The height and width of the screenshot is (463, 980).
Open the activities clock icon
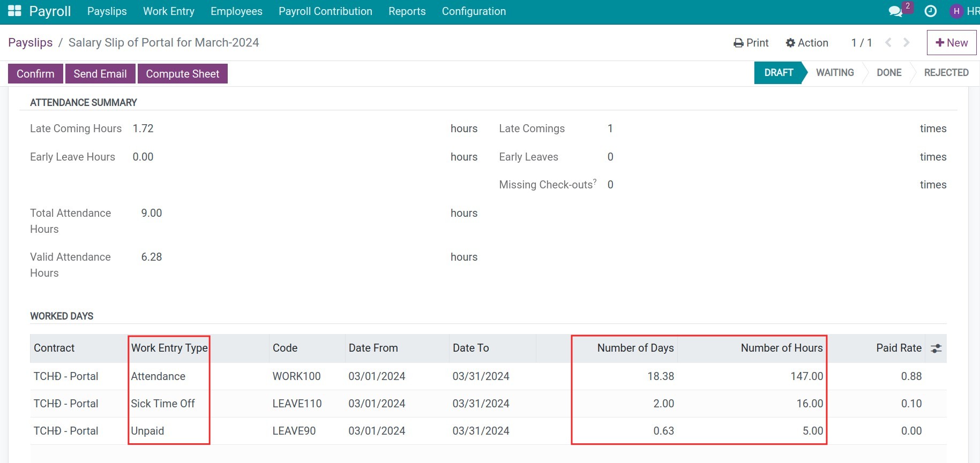click(x=931, y=11)
